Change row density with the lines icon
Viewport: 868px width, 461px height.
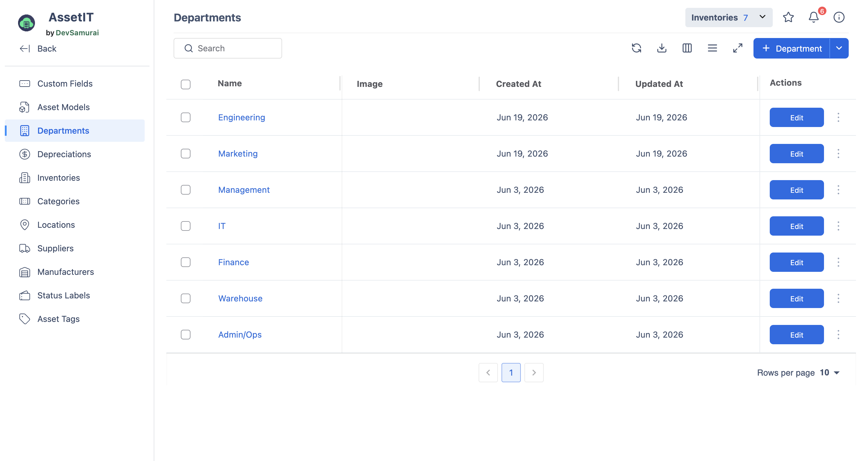coord(712,48)
